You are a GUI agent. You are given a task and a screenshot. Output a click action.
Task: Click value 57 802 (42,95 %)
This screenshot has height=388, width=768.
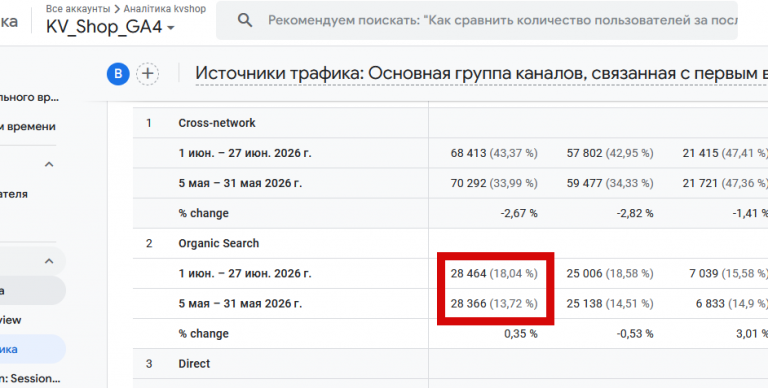pyautogui.click(x=610, y=153)
